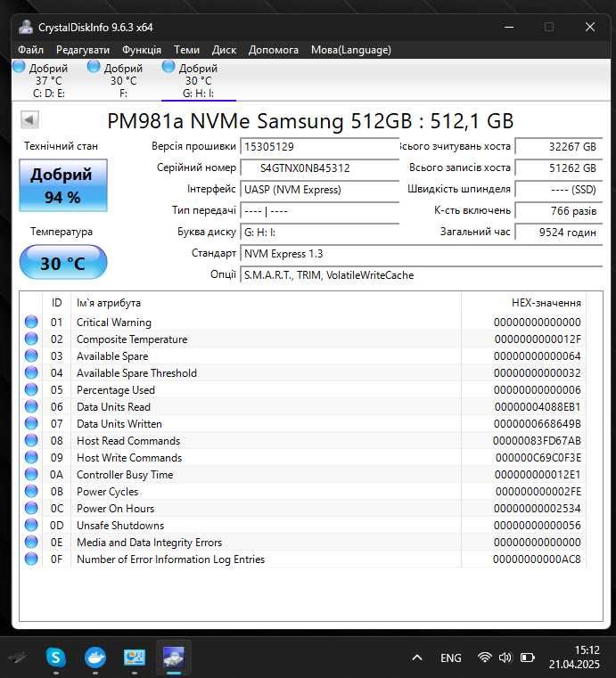This screenshot has width=616, height=678.
Task: Open the Диск menu
Action: [x=224, y=50]
